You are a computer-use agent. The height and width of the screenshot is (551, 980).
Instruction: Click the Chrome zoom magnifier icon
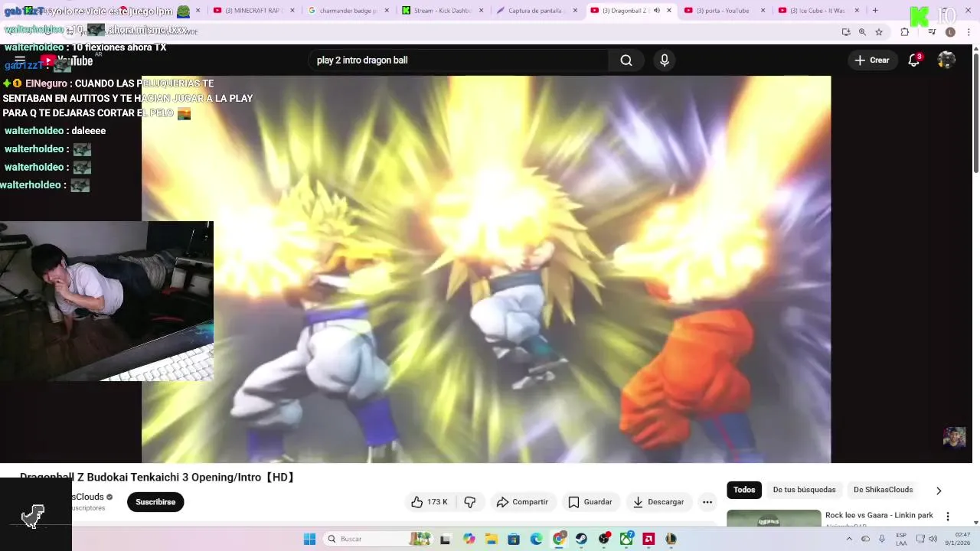(x=862, y=32)
